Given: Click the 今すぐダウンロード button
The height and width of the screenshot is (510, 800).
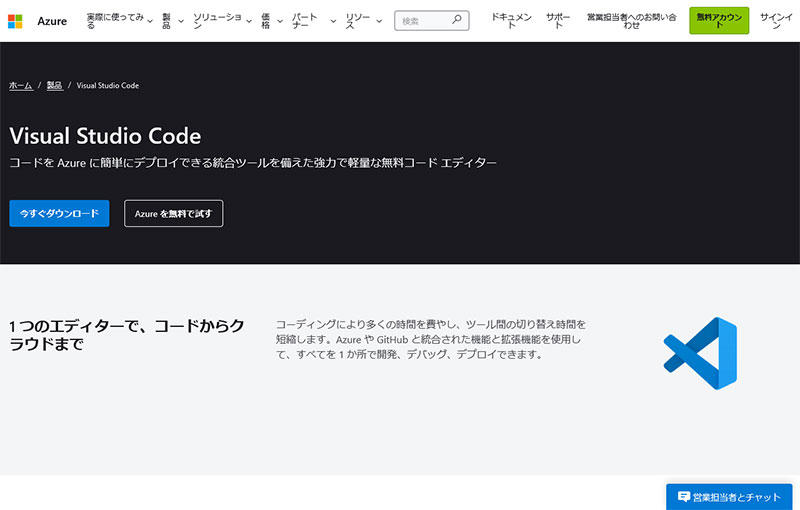Looking at the screenshot, I should pyautogui.click(x=59, y=213).
